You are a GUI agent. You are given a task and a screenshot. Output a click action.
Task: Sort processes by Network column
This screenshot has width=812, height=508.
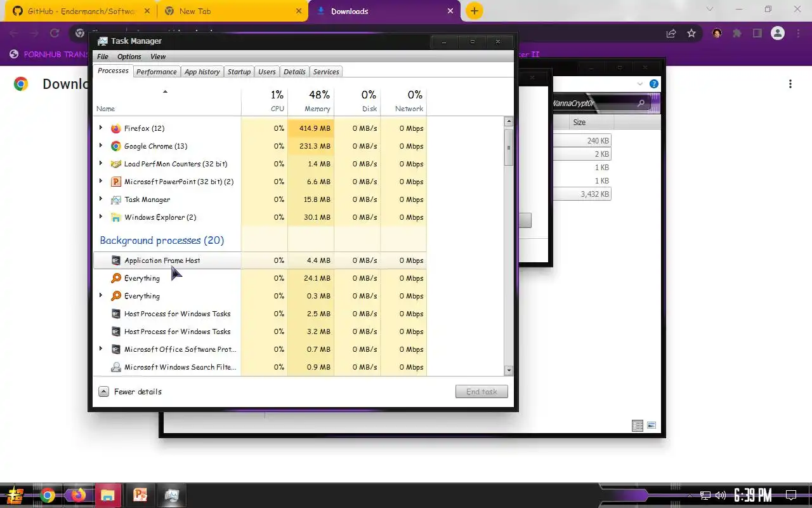403,102
